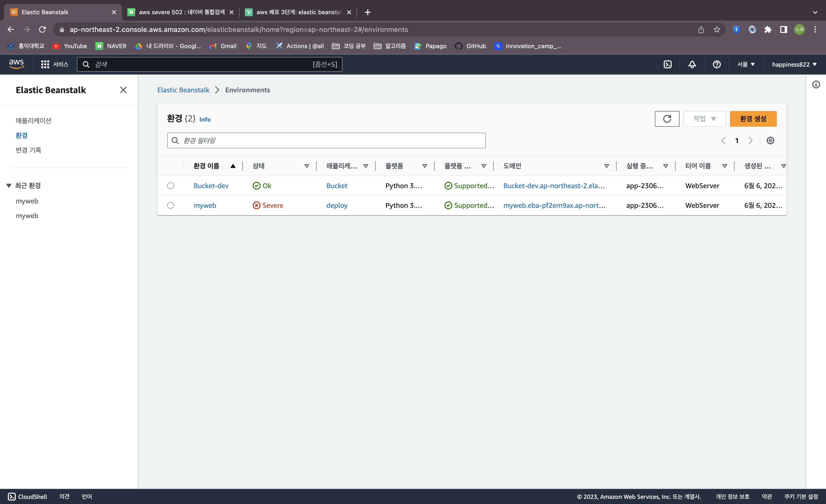
Task: Open the Gmail bookmark
Action: click(x=222, y=46)
